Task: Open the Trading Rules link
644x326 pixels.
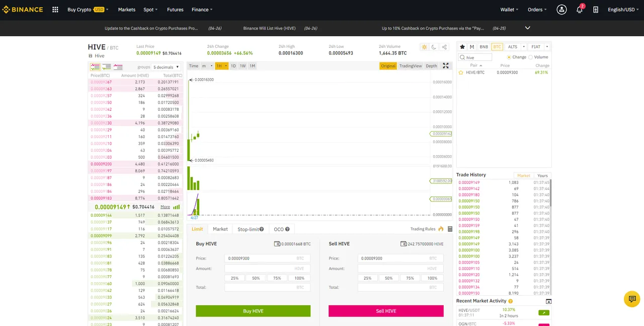Action: (423, 229)
